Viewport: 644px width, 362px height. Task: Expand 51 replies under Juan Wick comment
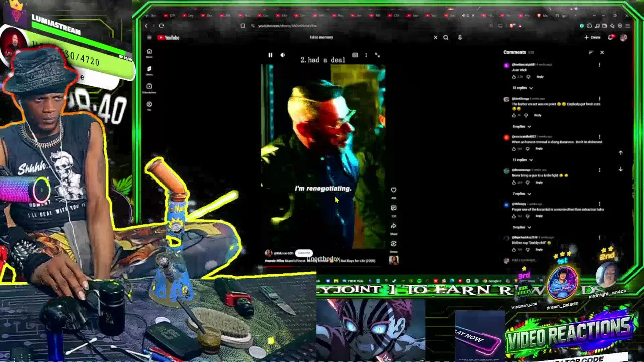[523, 88]
